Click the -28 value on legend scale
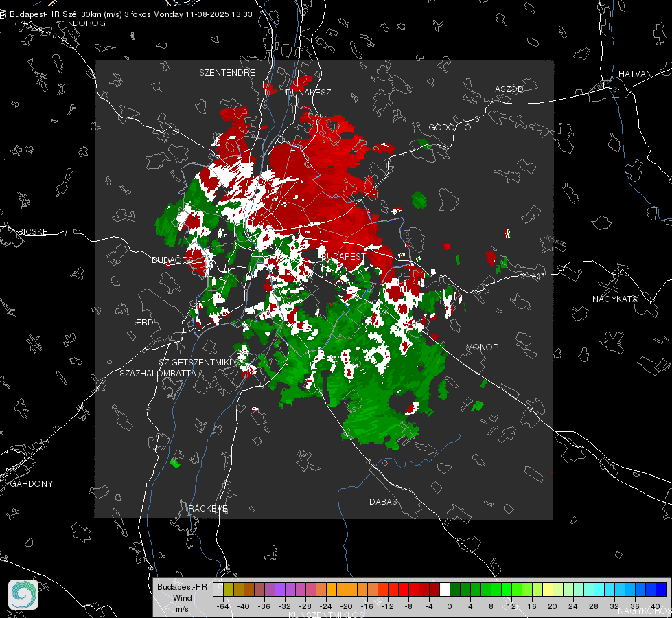The height and width of the screenshot is (618, 672). click(305, 606)
